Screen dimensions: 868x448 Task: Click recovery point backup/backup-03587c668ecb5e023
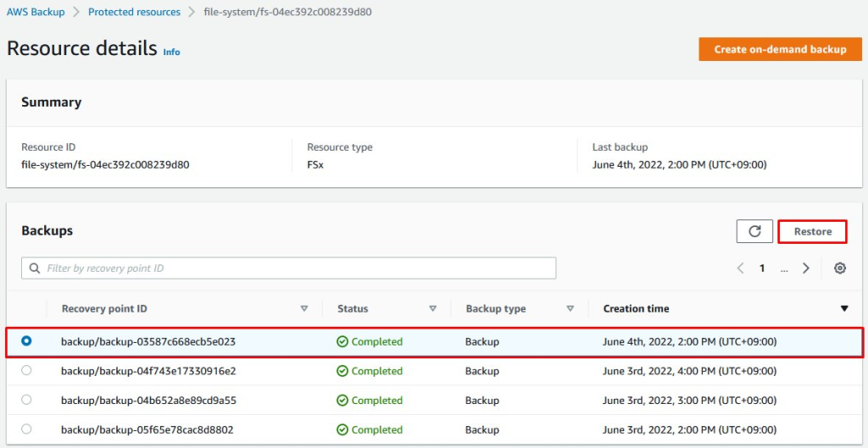(148, 342)
